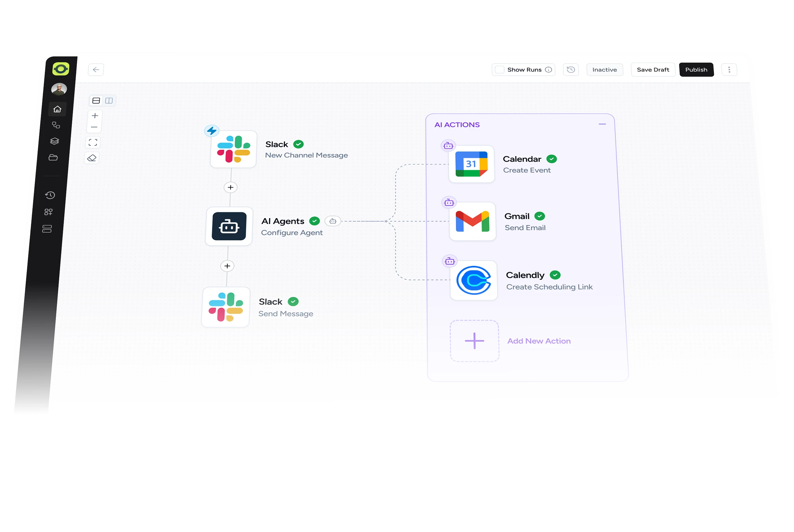Zoom in using the plus control
Screen dimensions: 794x532
click(x=94, y=115)
